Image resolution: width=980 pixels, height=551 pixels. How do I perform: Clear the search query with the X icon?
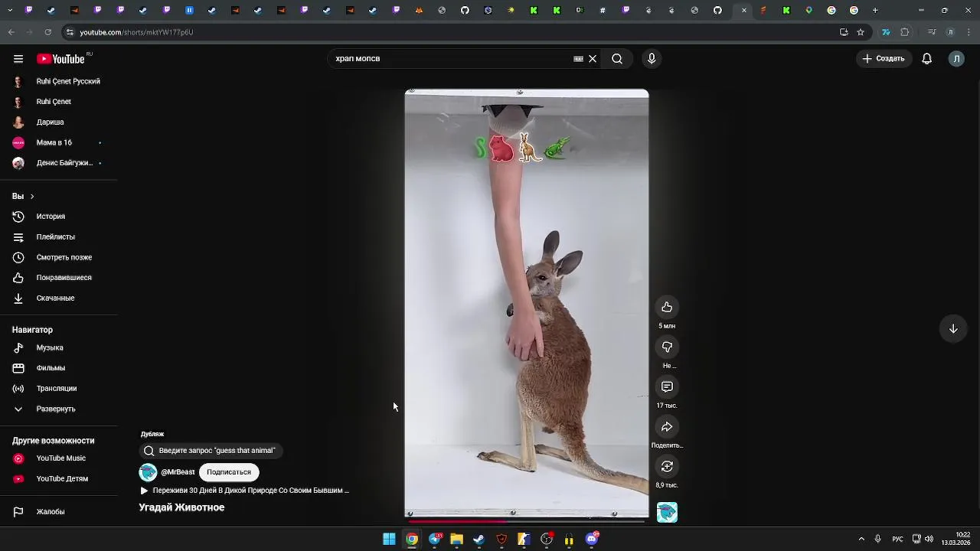(x=593, y=59)
